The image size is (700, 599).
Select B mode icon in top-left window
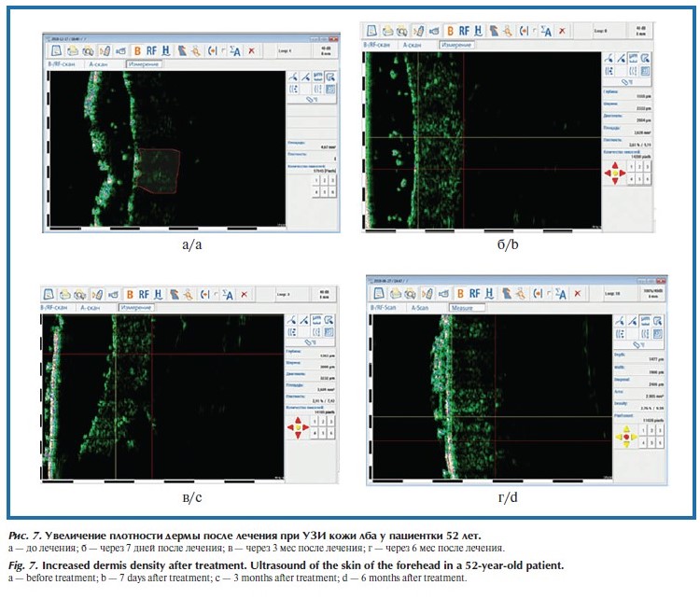(137, 50)
